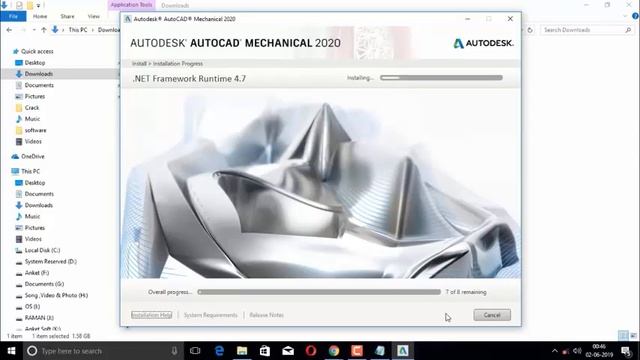Screen dimensions: 640x360
Task: Open Downloads under This PC
Action: (38, 205)
